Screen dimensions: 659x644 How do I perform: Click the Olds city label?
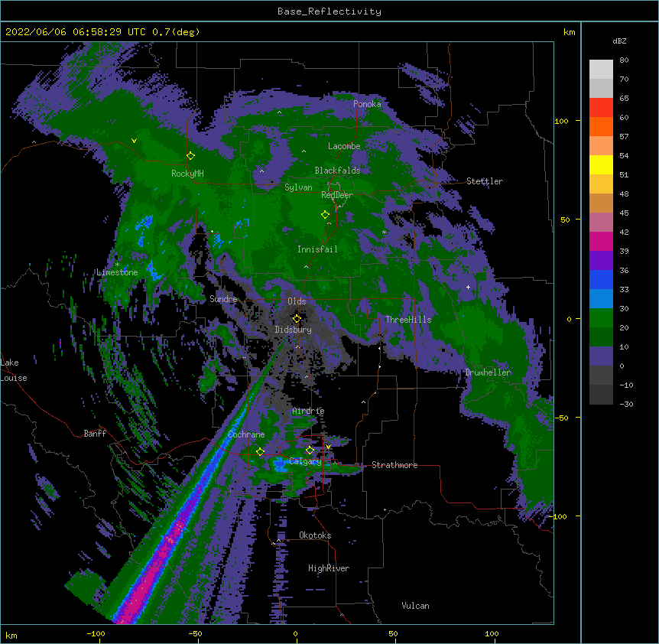[297, 301]
